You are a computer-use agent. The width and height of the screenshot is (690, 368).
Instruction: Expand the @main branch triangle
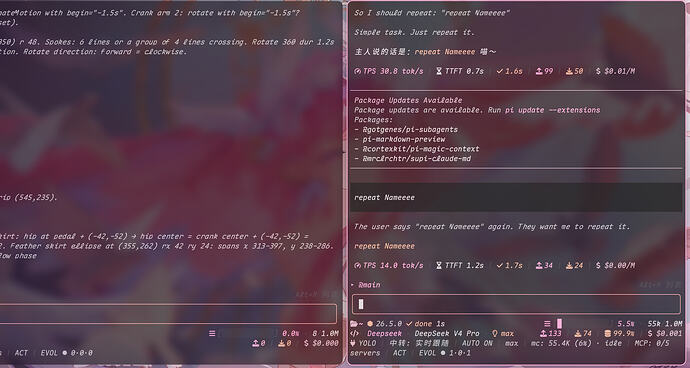tap(352, 285)
